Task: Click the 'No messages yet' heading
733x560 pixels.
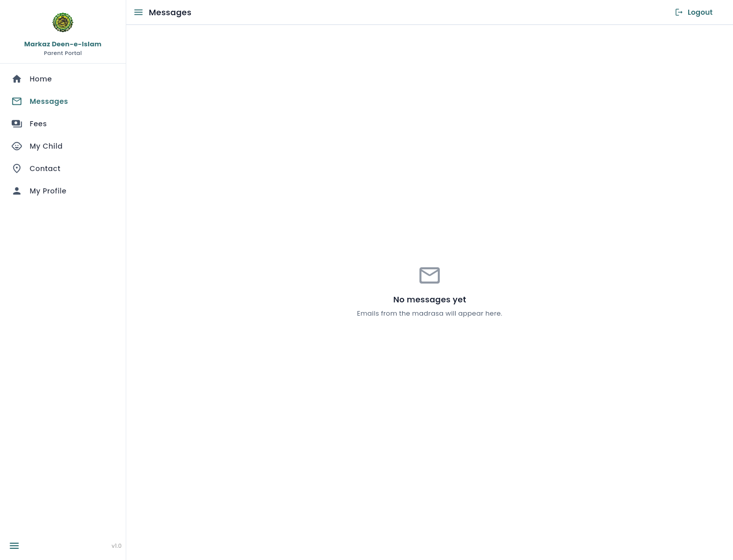Action: tap(430, 300)
